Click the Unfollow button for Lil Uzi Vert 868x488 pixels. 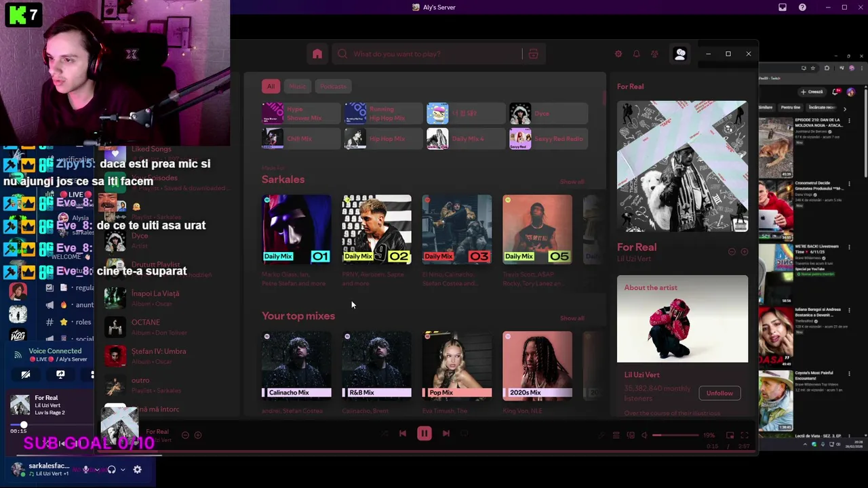click(719, 393)
